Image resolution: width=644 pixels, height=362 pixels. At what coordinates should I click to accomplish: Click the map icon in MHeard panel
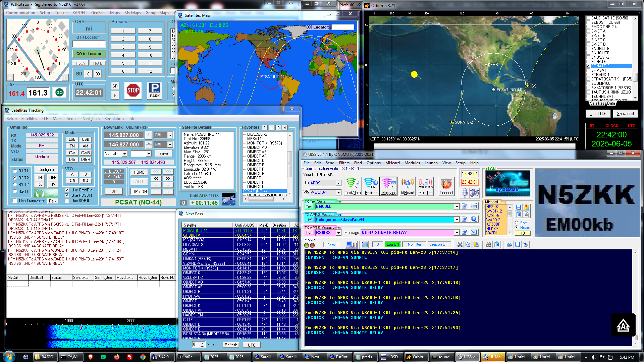(527, 207)
